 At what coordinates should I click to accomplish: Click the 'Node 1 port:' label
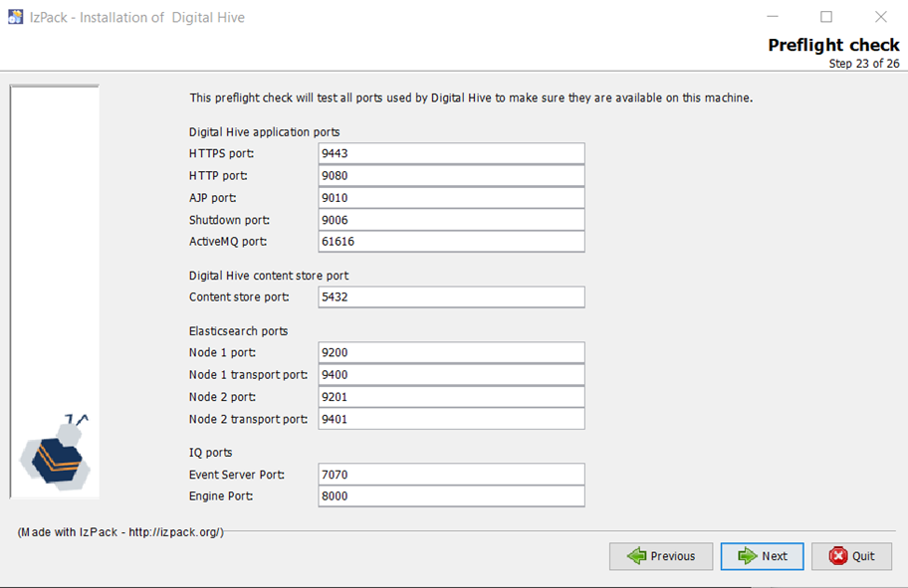[222, 352]
